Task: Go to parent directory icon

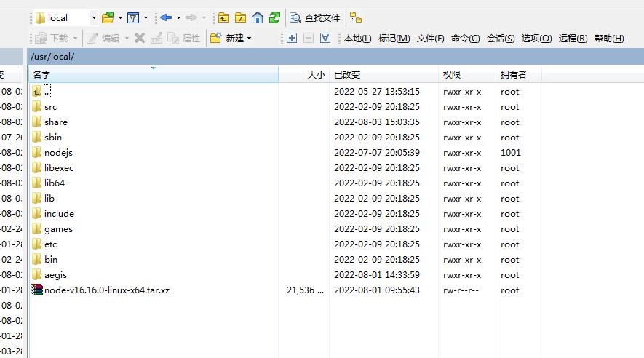Action: point(223,17)
